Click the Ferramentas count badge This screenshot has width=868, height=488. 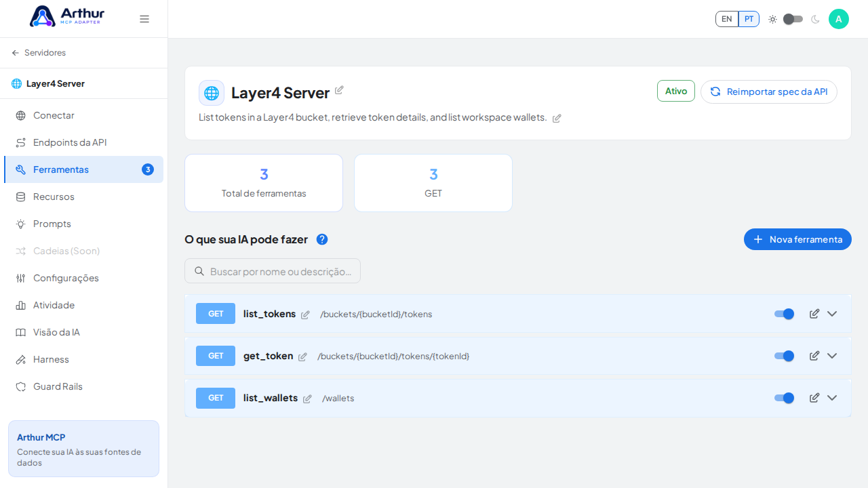pyautogui.click(x=148, y=169)
